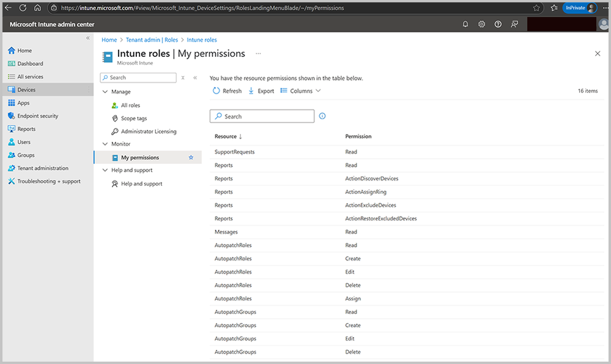Image resolution: width=611 pixels, height=364 pixels.
Task: Open the browser home page icon
Action: pos(37,8)
